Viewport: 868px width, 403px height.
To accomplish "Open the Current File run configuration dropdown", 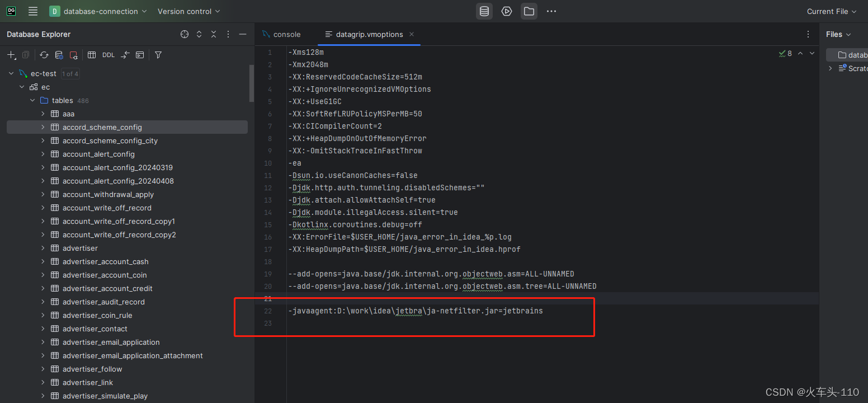I will [832, 11].
